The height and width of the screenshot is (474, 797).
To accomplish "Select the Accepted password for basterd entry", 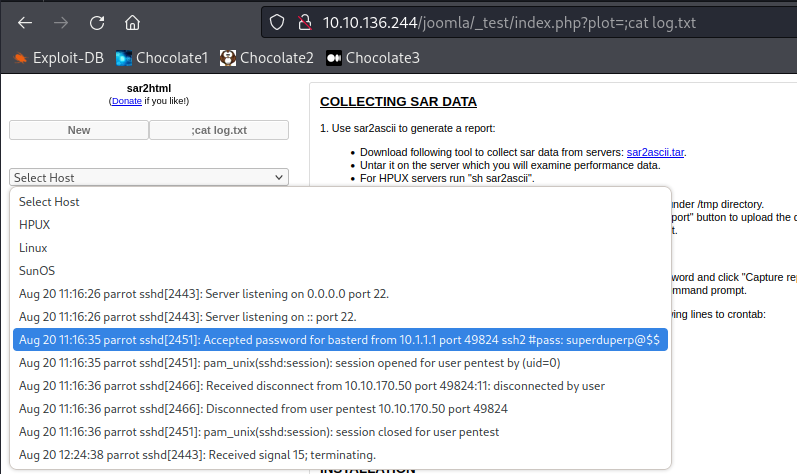I will pos(342,340).
